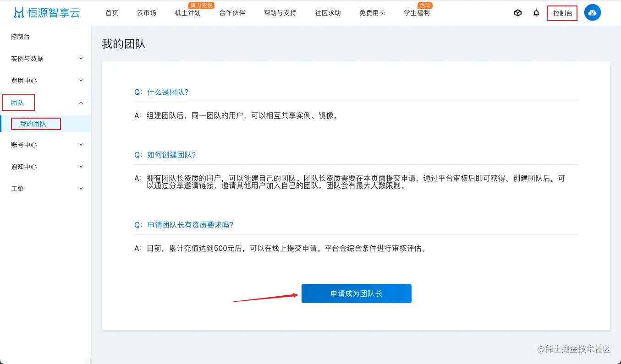Click the 算力变现 orange badge
This screenshot has width=621, height=364.
tap(202, 5)
